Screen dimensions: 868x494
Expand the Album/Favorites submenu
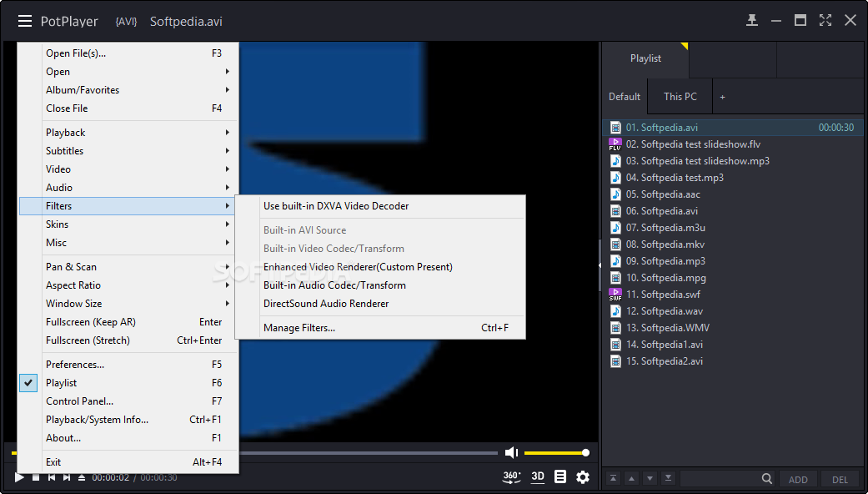[128, 90]
